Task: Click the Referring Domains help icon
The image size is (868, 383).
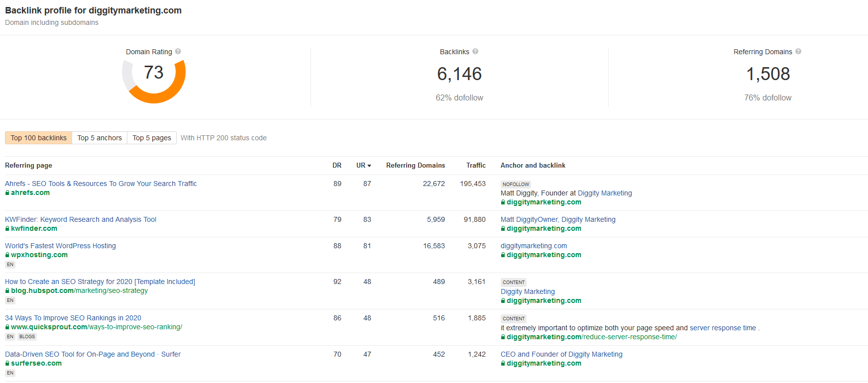Action: 798,51
